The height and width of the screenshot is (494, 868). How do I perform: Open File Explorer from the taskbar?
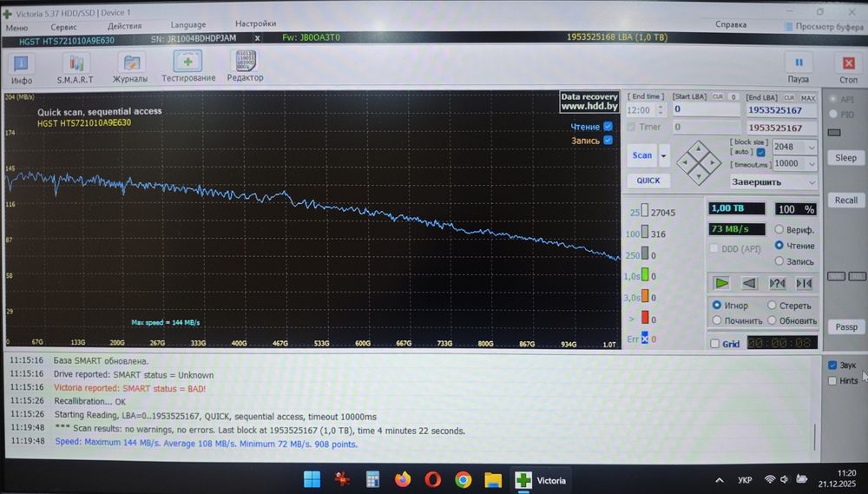coord(493,479)
